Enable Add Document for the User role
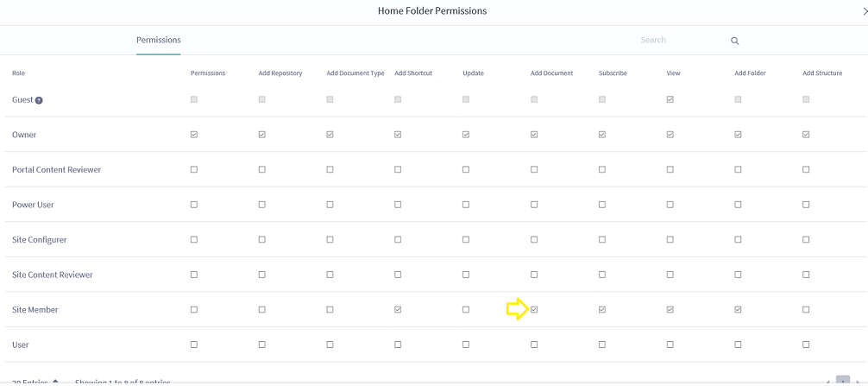The image size is (868, 386). pos(533,345)
